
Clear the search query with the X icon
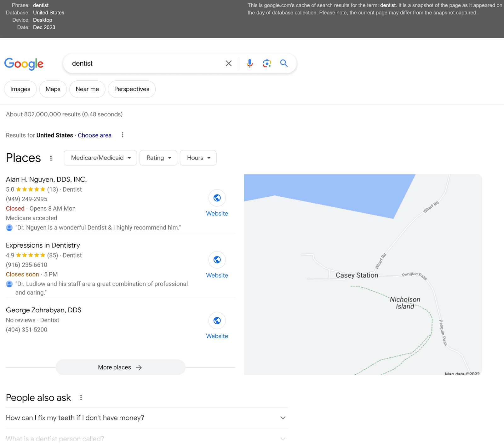pyautogui.click(x=228, y=63)
